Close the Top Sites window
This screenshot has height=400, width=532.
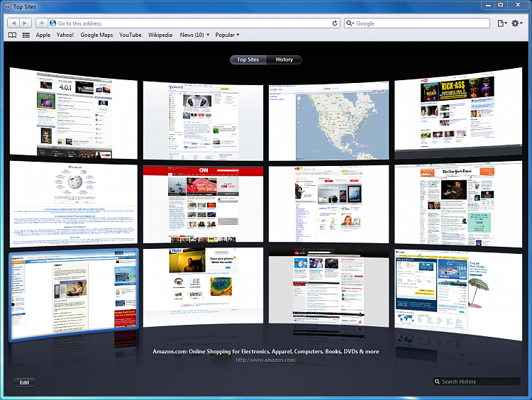point(518,5)
